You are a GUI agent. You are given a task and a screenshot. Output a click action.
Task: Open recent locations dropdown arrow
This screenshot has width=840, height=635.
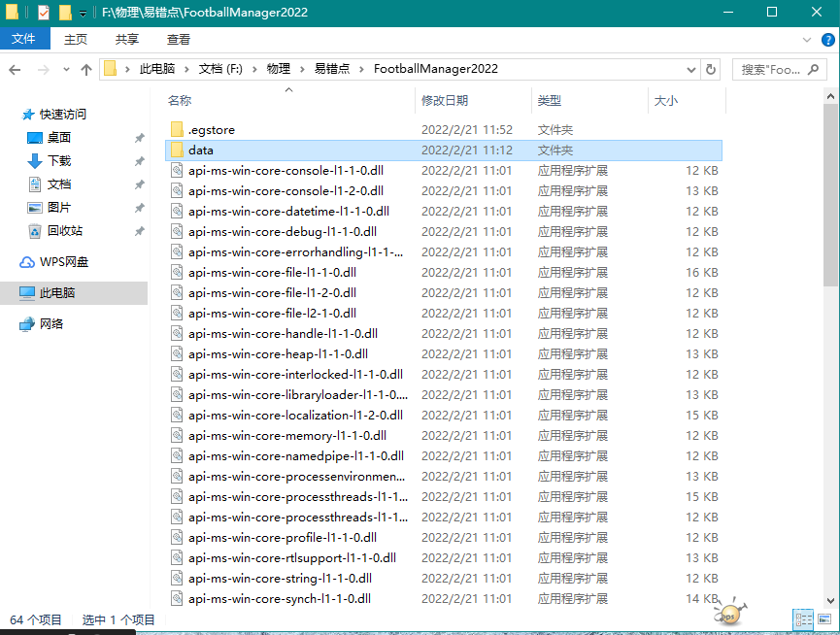(x=66, y=70)
